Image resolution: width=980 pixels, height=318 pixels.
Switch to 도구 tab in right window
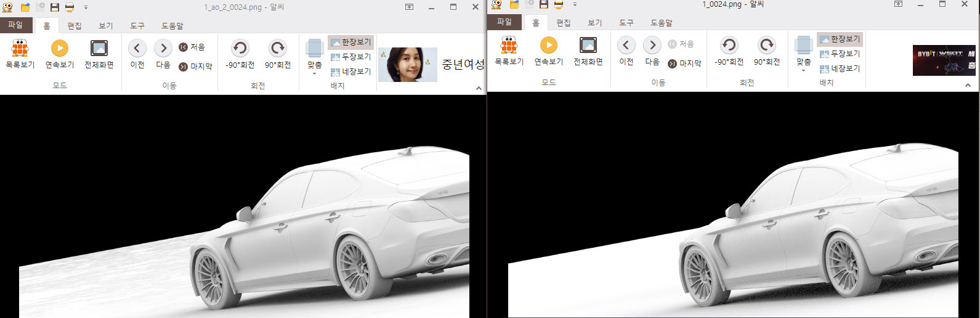point(626,23)
